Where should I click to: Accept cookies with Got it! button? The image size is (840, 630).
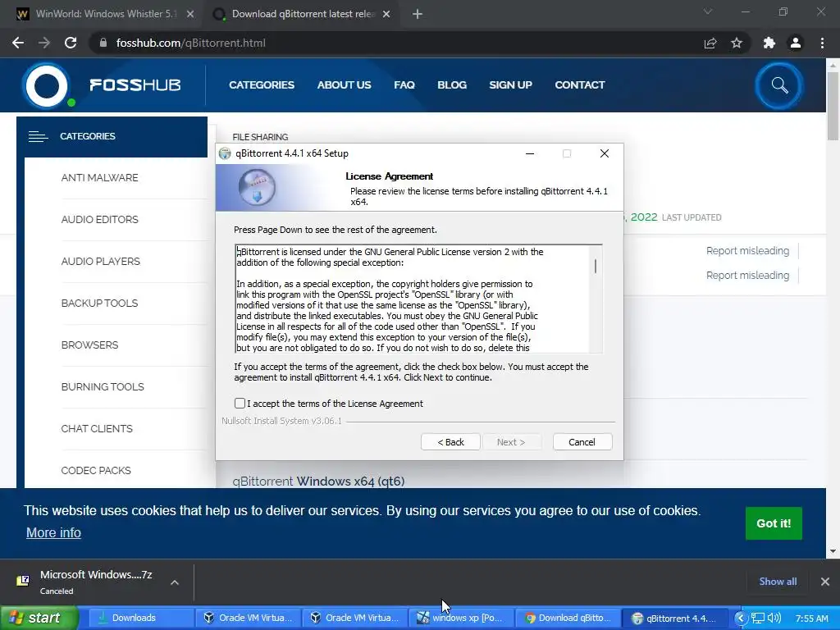click(774, 523)
